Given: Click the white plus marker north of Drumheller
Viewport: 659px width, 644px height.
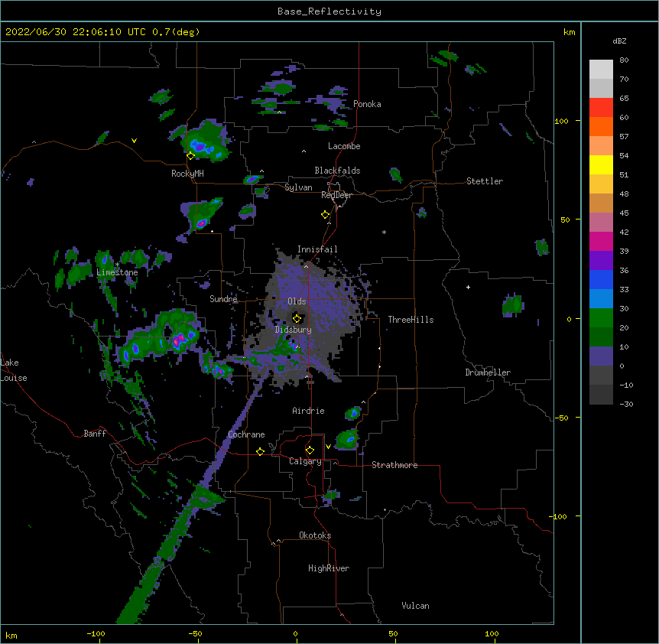Looking at the screenshot, I should (468, 287).
